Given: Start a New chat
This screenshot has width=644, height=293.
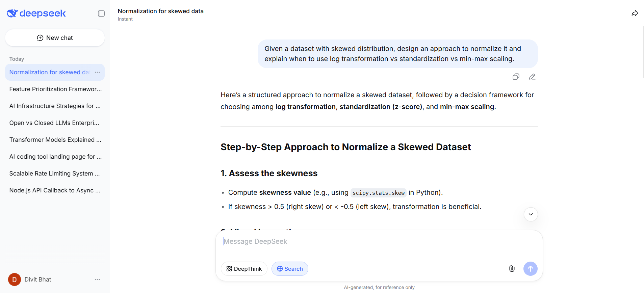Looking at the screenshot, I should (x=55, y=37).
